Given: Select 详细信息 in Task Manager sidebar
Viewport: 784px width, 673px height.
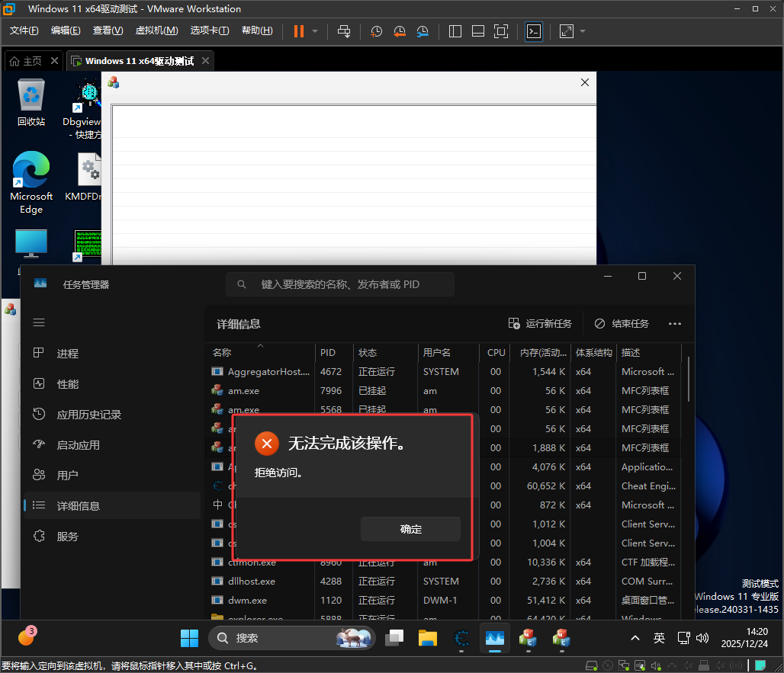Looking at the screenshot, I should point(112,505).
